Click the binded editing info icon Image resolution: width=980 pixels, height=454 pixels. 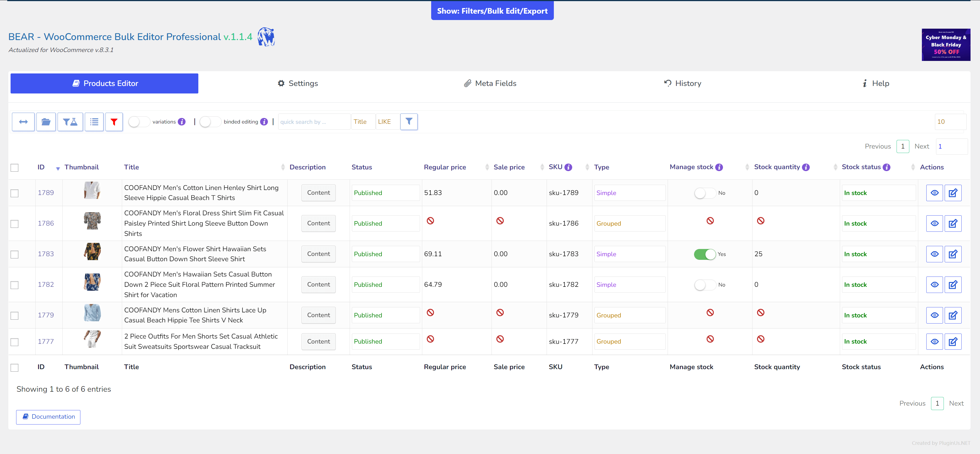[x=264, y=122]
